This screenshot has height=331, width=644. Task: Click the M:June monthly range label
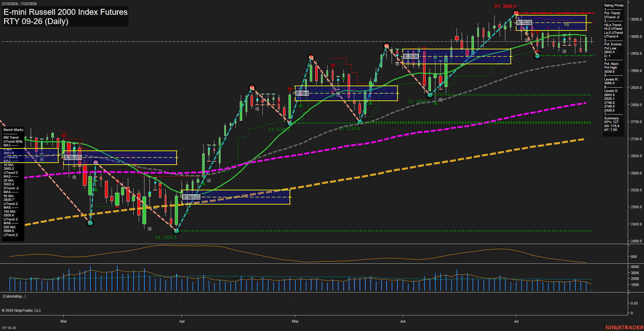(x=411, y=56)
